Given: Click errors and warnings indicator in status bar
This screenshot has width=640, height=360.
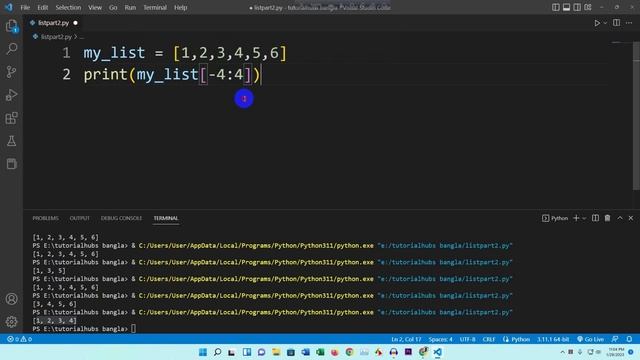Looking at the screenshot, I should click(x=19, y=339).
